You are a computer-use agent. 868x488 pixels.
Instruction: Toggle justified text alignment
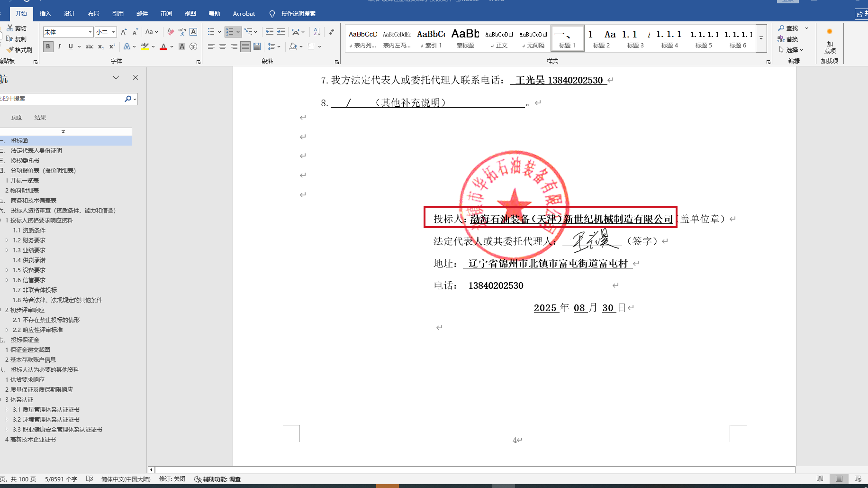click(245, 46)
